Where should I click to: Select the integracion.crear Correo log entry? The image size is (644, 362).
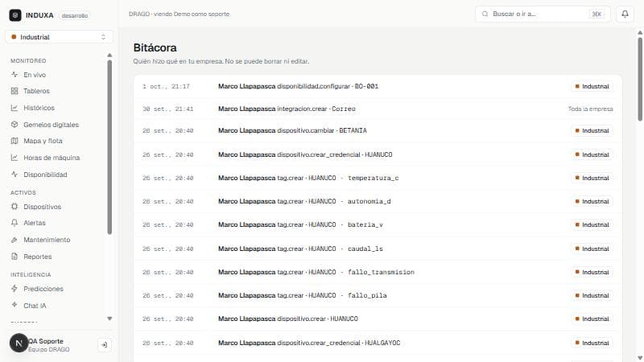pyautogui.click(x=378, y=109)
